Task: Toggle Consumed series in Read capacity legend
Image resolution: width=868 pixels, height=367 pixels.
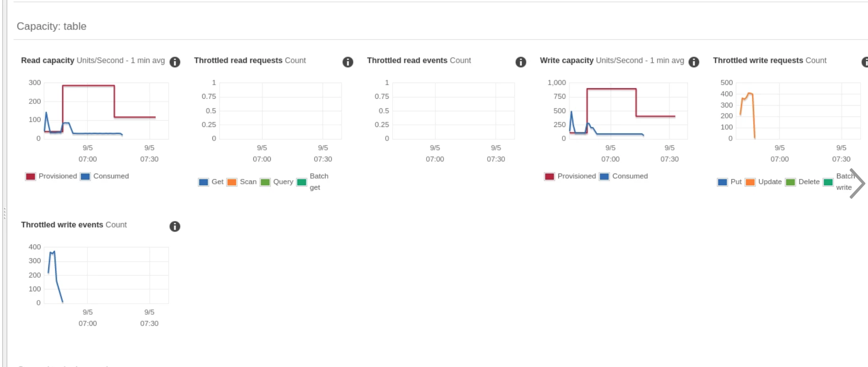Action: 85,177
